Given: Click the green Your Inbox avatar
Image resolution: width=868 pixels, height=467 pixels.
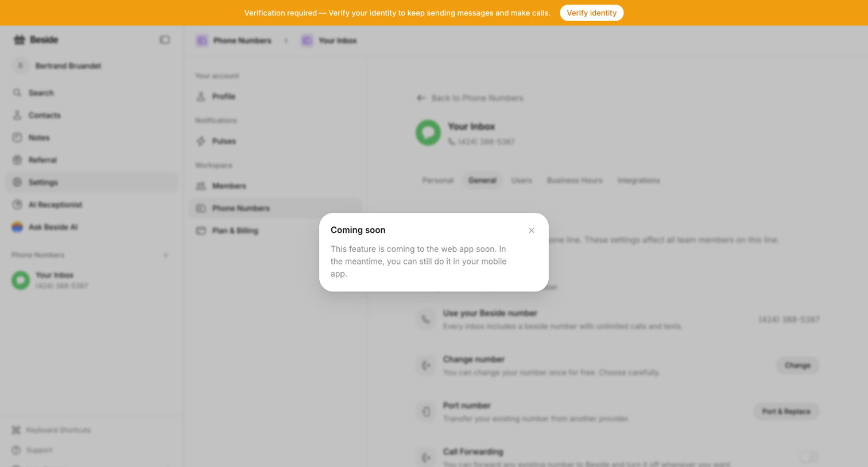Looking at the screenshot, I should click(428, 133).
